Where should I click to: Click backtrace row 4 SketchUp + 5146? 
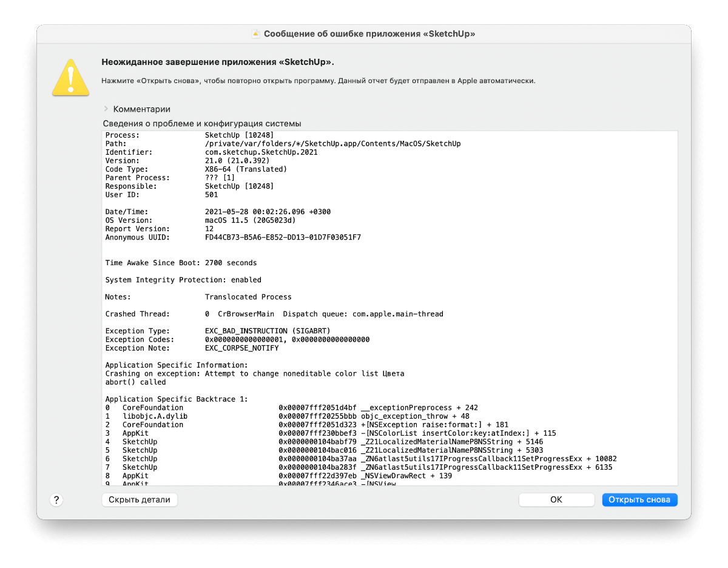tap(324, 441)
